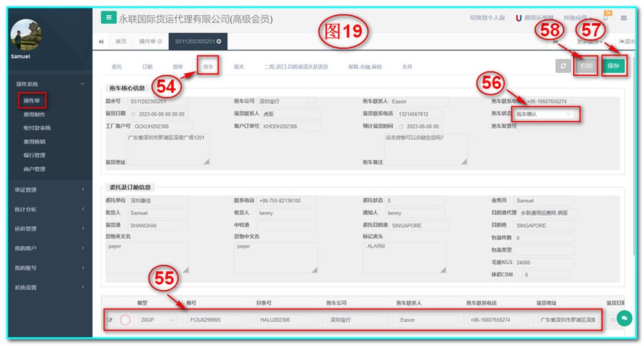Open 操作单 in the sidebar
This screenshot has width=644, height=346.
click(x=32, y=101)
